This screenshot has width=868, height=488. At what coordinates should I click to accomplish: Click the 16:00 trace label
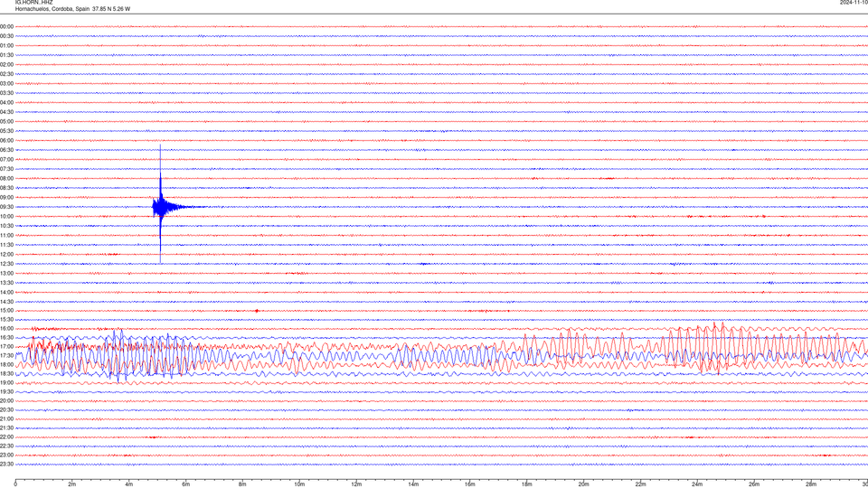pyautogui.click(x=6, y=329)
